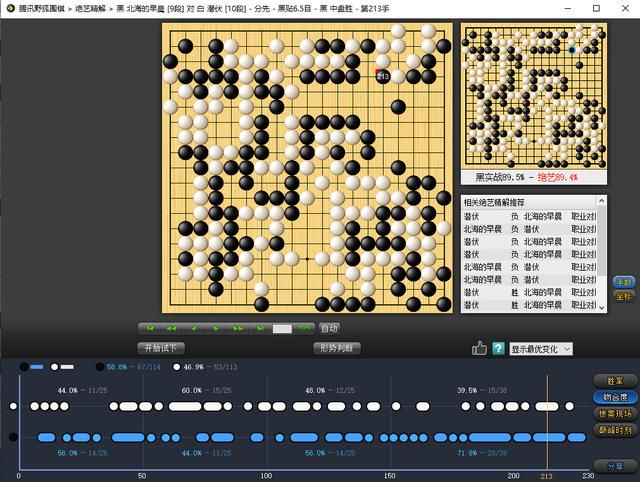
Task: Click the 腾讯野狐围棋 app icon in title bar
Action: coord(10,8)
